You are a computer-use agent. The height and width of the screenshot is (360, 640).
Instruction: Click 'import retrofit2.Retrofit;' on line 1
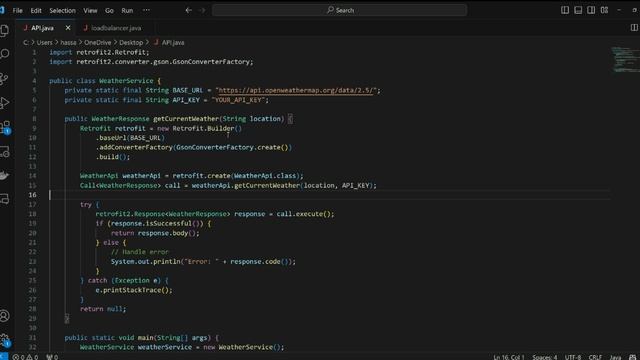[x=99, y=52]
